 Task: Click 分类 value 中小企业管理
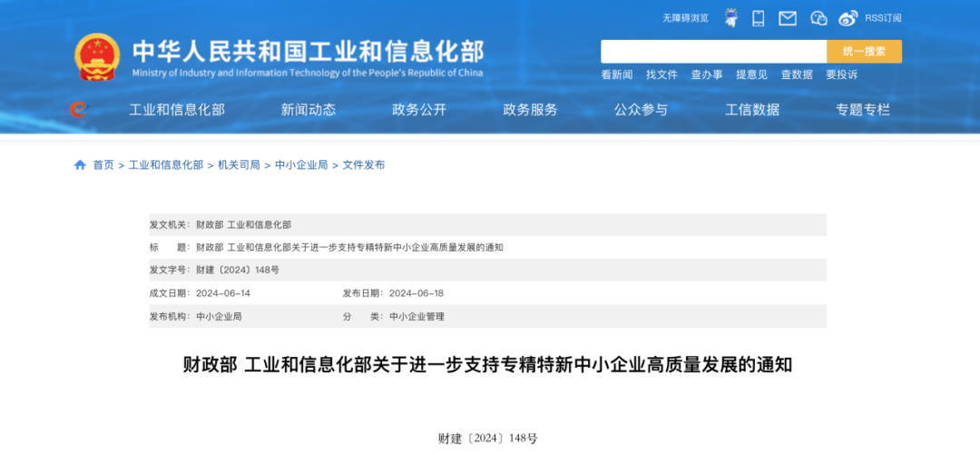416,317
